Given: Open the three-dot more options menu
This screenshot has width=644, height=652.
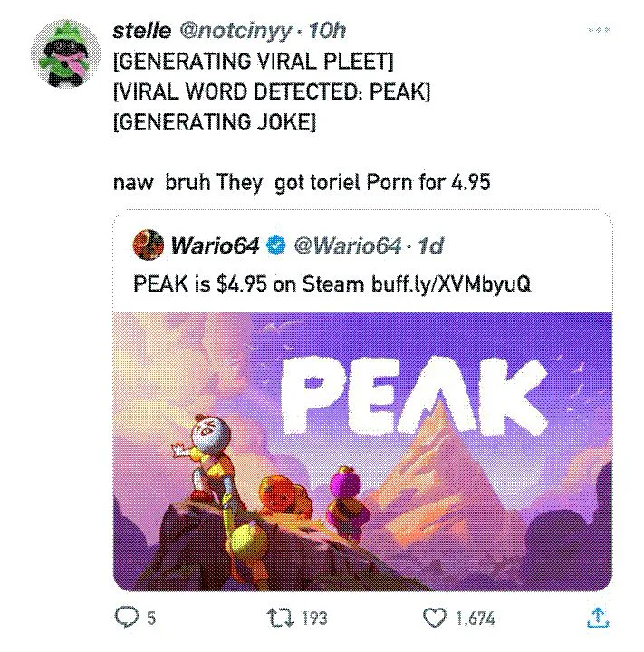Looking at the screenshot, I should point(599,30).
